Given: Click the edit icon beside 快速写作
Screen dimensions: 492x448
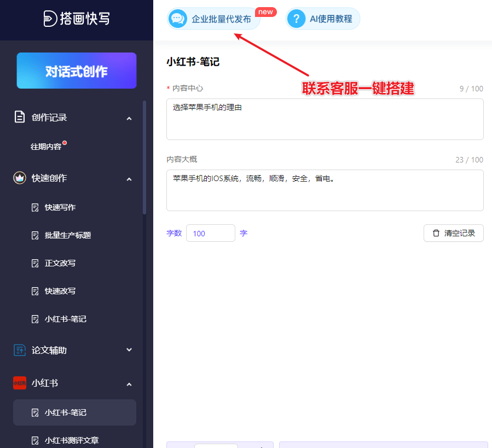Looking at the screenshot, I should tap(35, 208).
